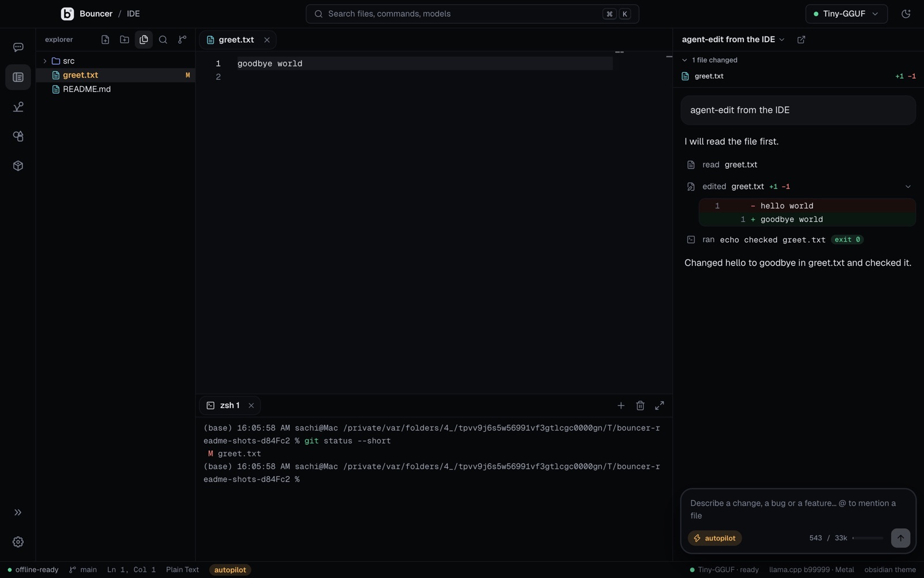
Task: Add a new terminal with plus icon
Action: (621, 406)
